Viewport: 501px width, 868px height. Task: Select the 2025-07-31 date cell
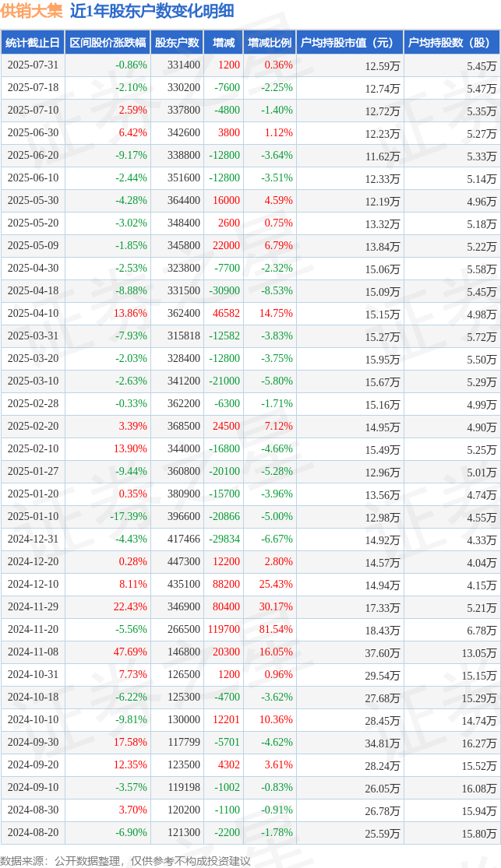pyautogui.click(x=33, y=65)
